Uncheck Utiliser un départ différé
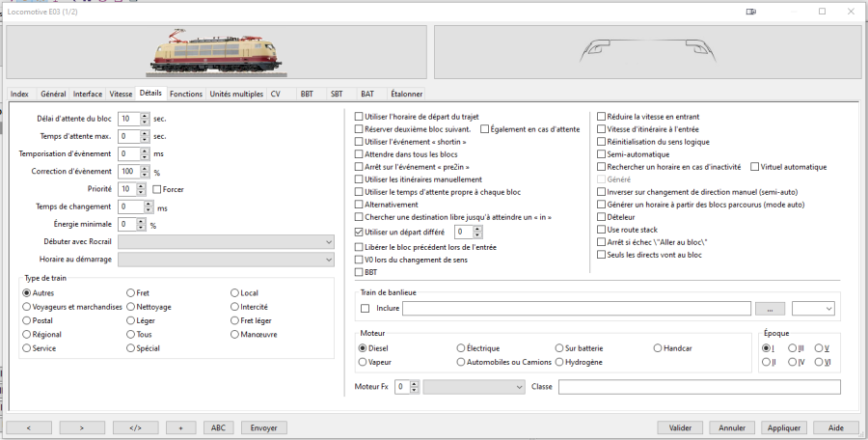The image size is (868, 440). [360, 233]
